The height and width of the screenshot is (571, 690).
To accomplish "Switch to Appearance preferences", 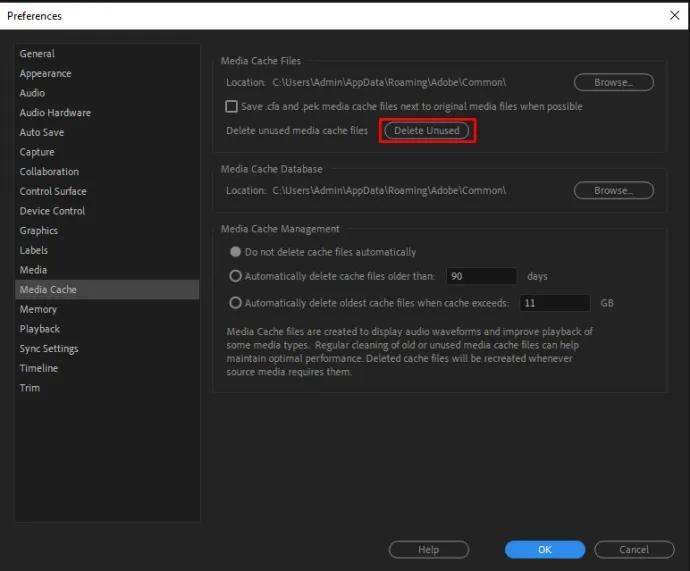I will pos(45,73).
